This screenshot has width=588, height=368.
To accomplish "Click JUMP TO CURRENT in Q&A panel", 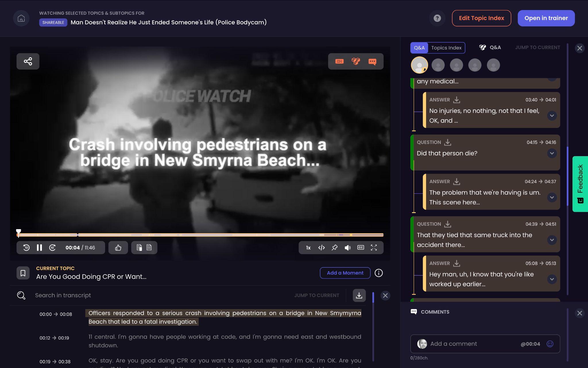I will (537, 47).
